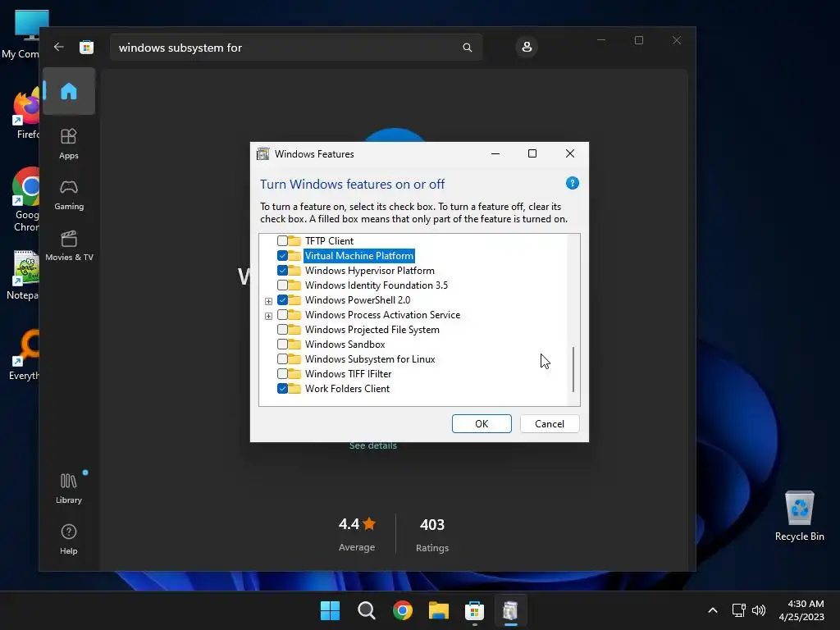
Task: Select Google Chrome desktop shortcut
Action: click(25, 199)
